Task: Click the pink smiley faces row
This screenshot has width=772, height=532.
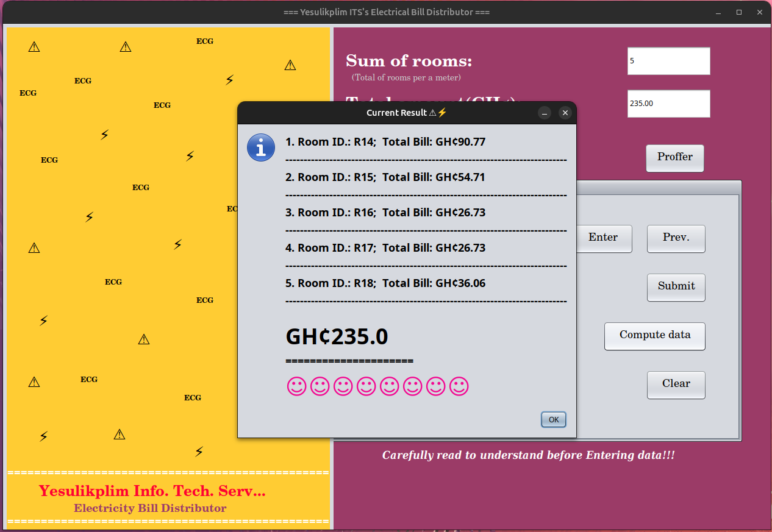Action: [377, 386]
